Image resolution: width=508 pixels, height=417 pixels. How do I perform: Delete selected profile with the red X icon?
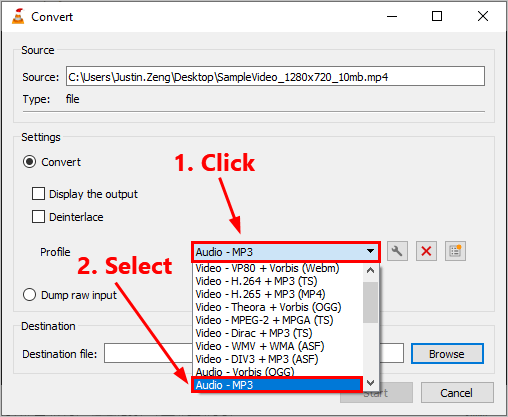[x=426, y=251]
